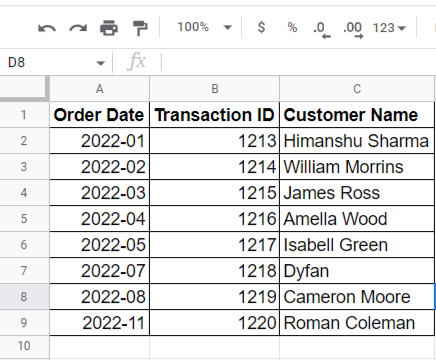The width and height of the screenshot is (436, 360).
Task: Click the Print icon
Action: pos(109,28)
